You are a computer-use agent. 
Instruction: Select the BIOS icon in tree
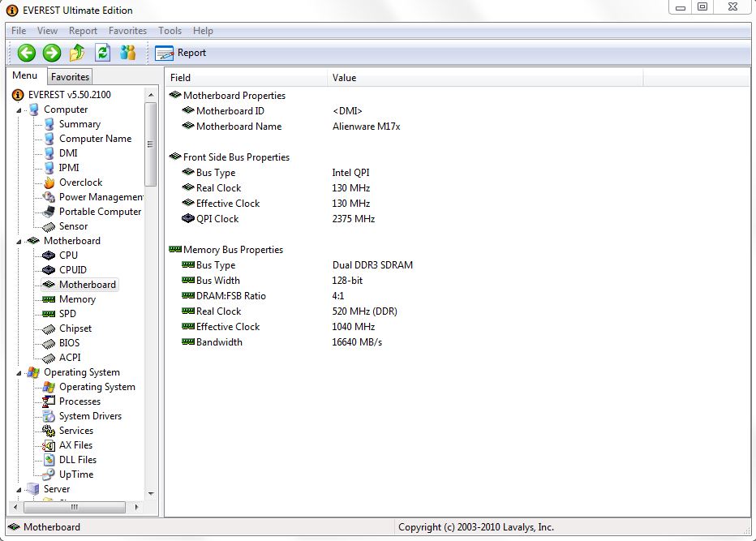click(x=49, y=343)
